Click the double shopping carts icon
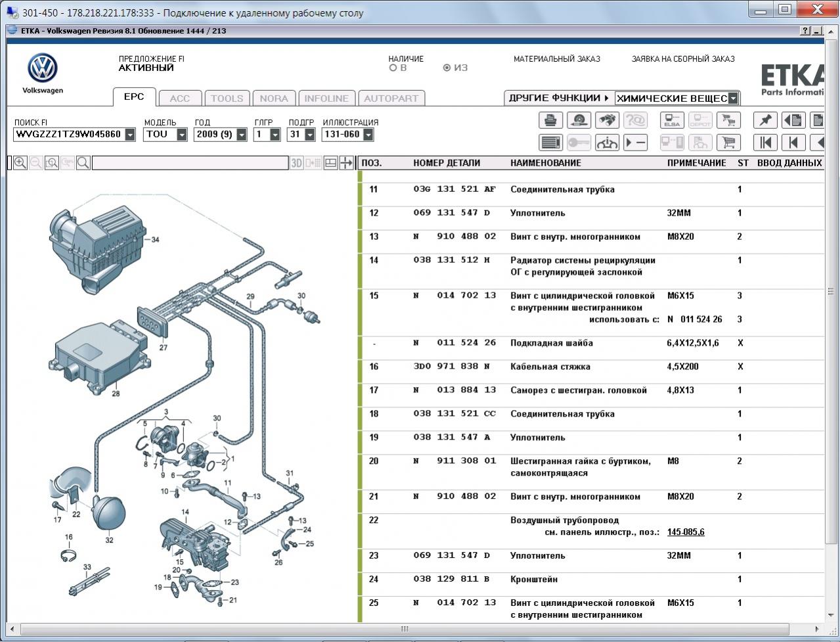Image resolution: width=840 pixels, height=642 pixels. 728,120
